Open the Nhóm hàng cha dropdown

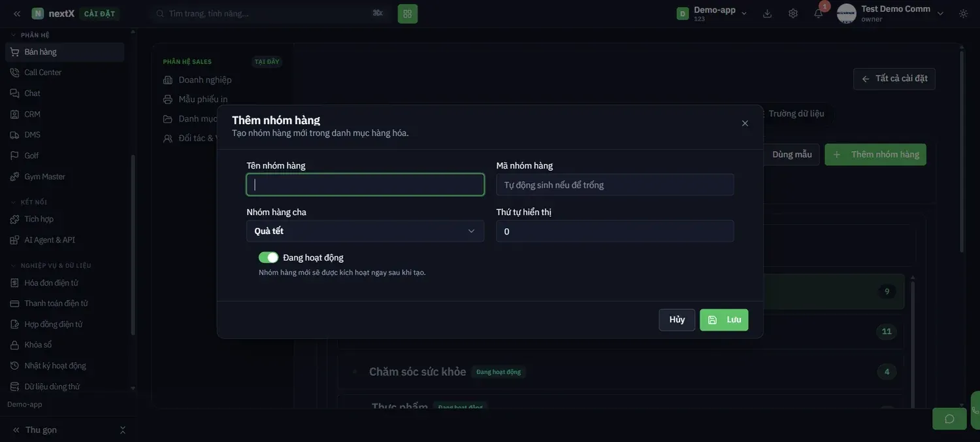click(x=365, y=231)
